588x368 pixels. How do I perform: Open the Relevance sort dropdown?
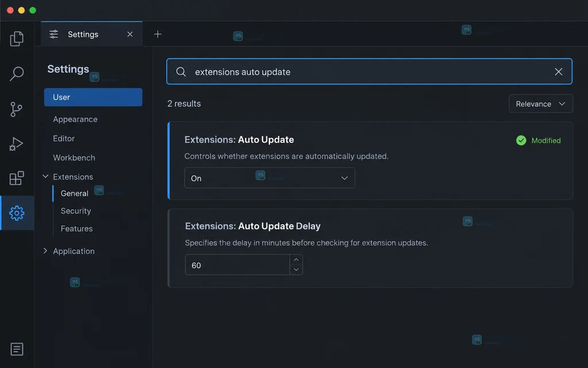(541, 103)
